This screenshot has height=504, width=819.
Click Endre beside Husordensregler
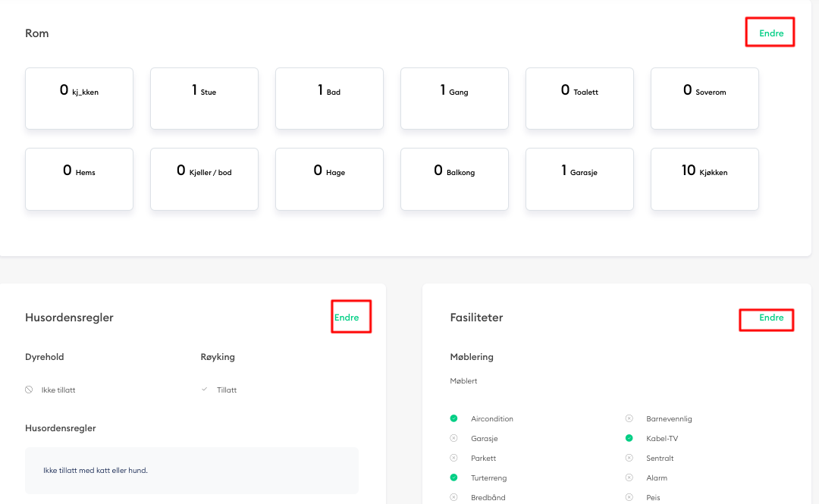pos(350,317)
